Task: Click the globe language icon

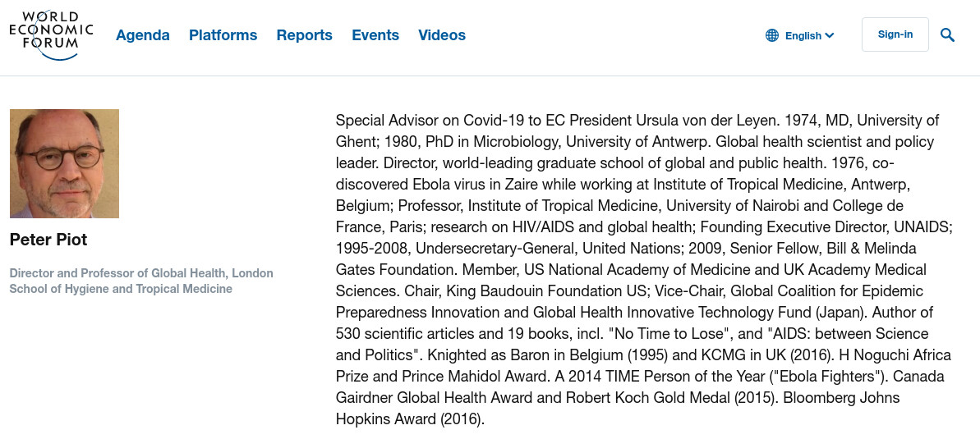Action: [772, 35]
